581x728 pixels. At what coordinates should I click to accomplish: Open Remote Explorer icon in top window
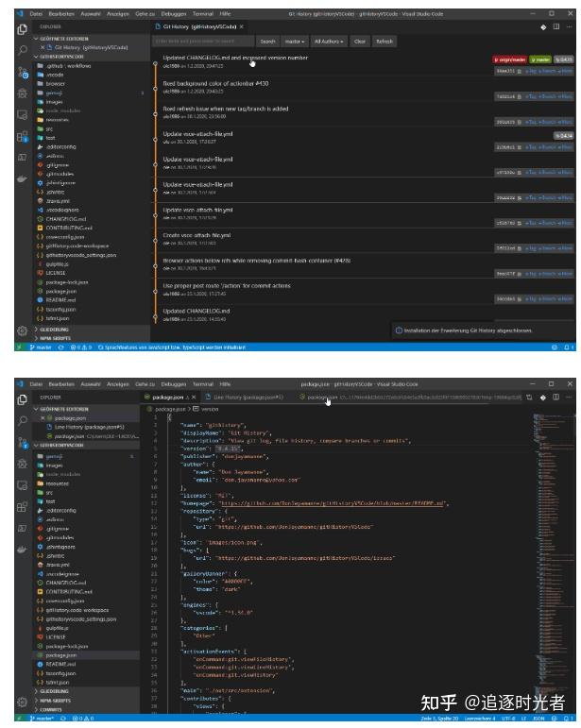click(22, 114)
